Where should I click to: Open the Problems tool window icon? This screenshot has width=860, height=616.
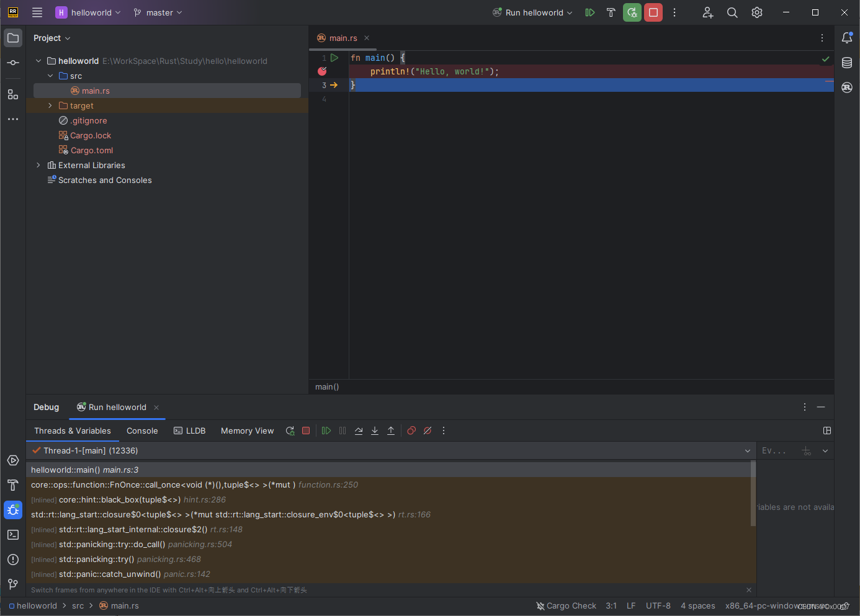[x=12, y=559]
